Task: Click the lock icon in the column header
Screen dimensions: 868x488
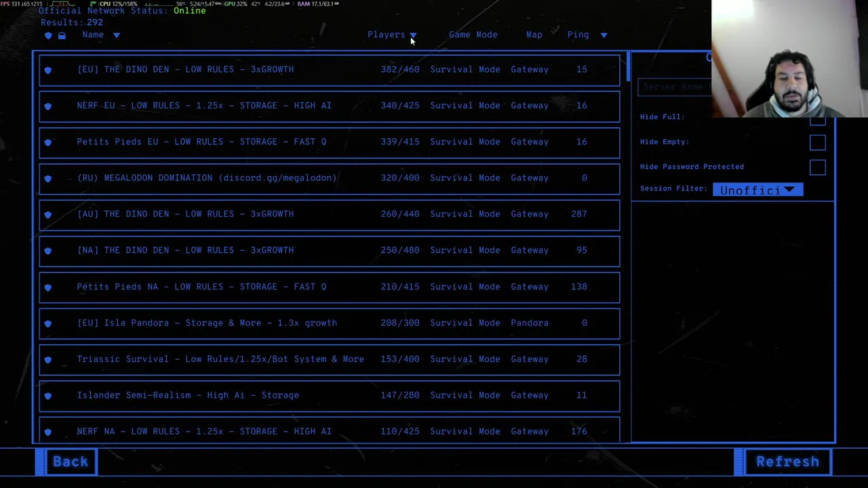Action: (x=62, y=35)
